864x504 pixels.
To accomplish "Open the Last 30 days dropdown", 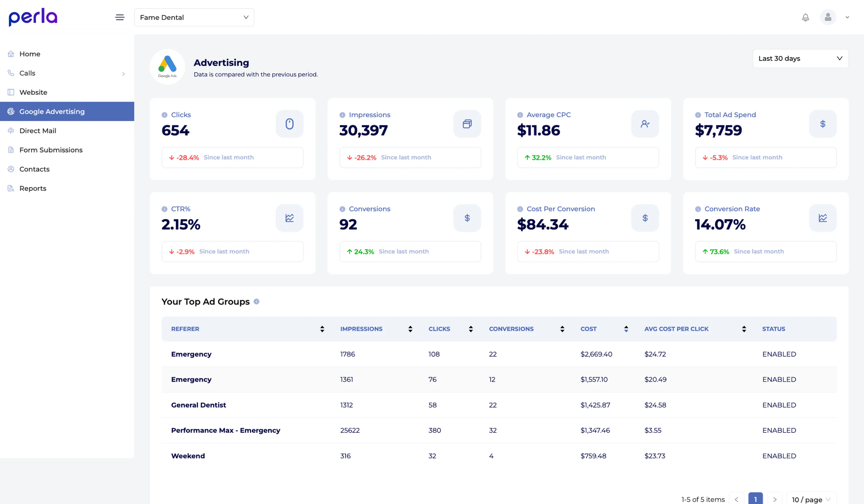I will pos(800,59).
